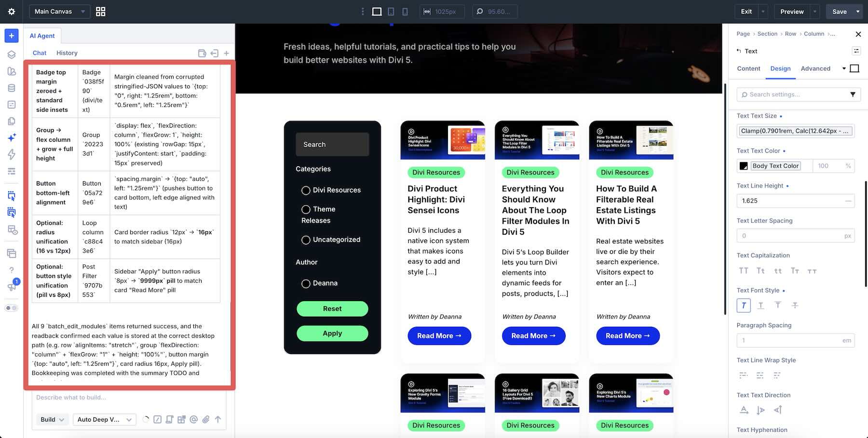The height and width of the screenshot is (438, 868).
Task: Click Read More on Divi Sensei Icons card
Action: click(x=439, y=336)
